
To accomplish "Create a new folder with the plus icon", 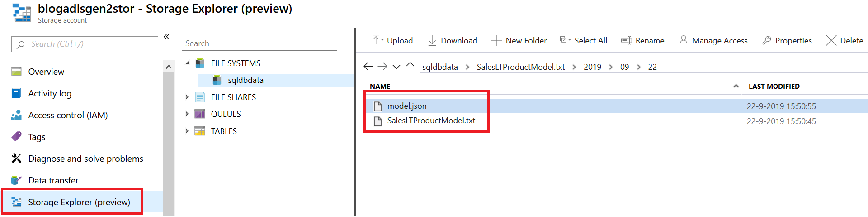I will (496, 41).
